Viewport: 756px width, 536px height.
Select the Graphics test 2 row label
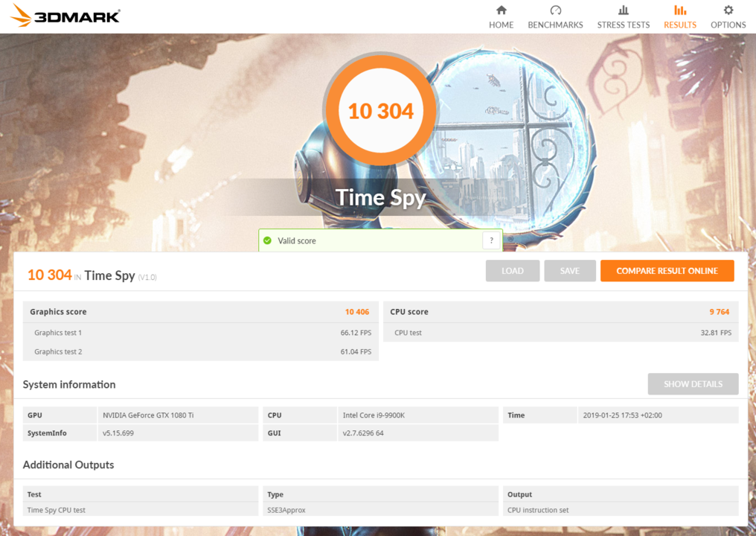(x=58, y=351)
